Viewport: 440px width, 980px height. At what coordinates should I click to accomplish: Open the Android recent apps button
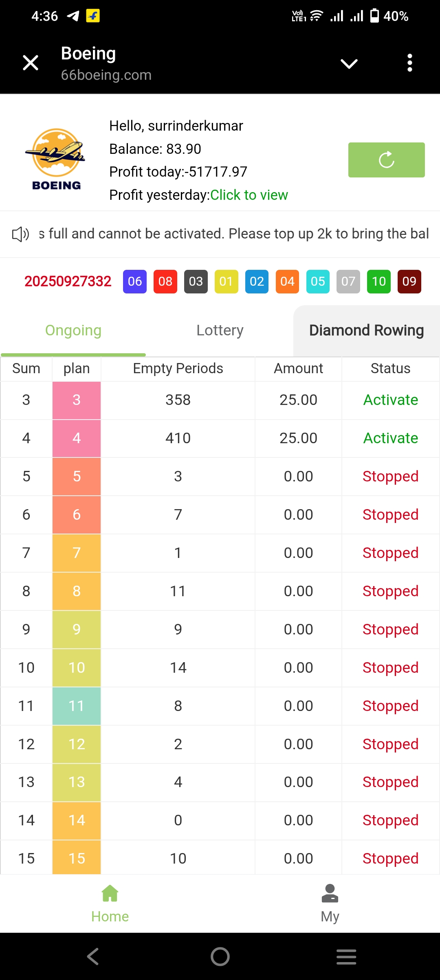click(346, 956)
